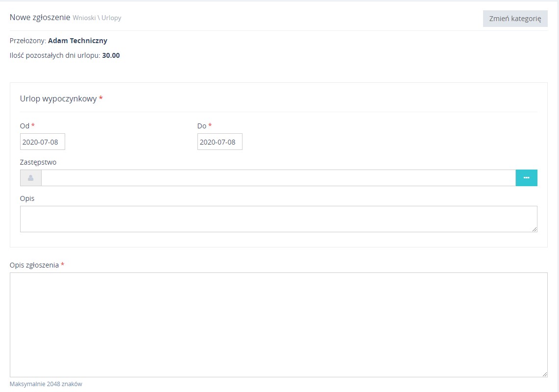
Task: Click the Maksymalnie 2048 znaków hint text
Action: (46, 384)
